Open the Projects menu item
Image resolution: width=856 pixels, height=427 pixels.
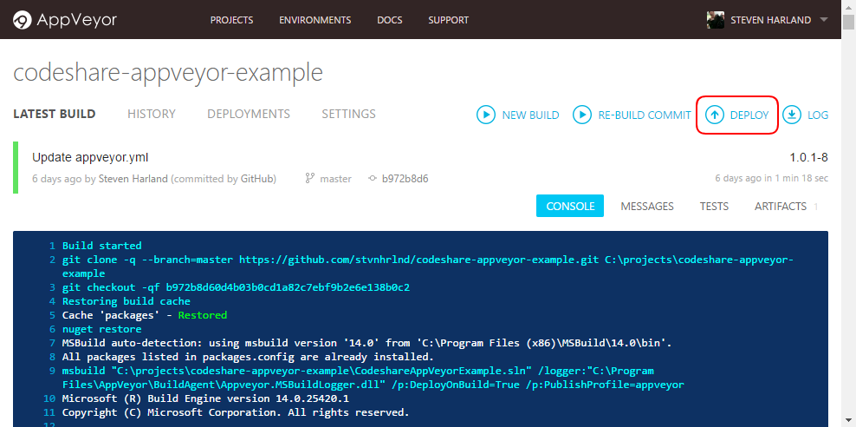pyautogui.click(x=231, y=20)
